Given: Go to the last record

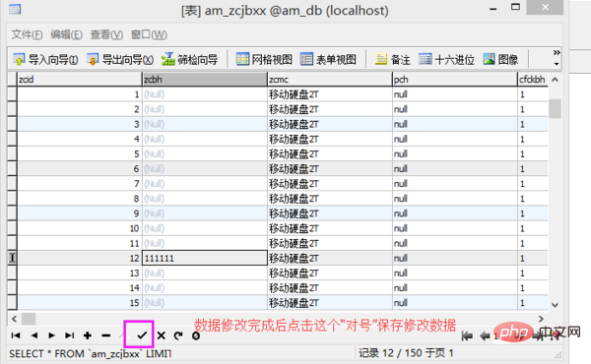Looking at the screenshot, I should point(69,335).
